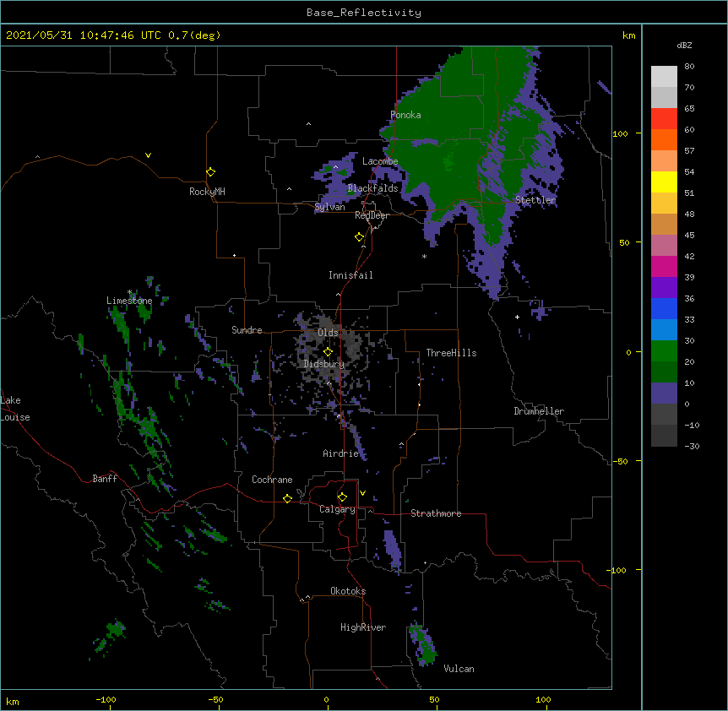
Task: Click the Cochrane town label
Action: (x=272, y=480)
